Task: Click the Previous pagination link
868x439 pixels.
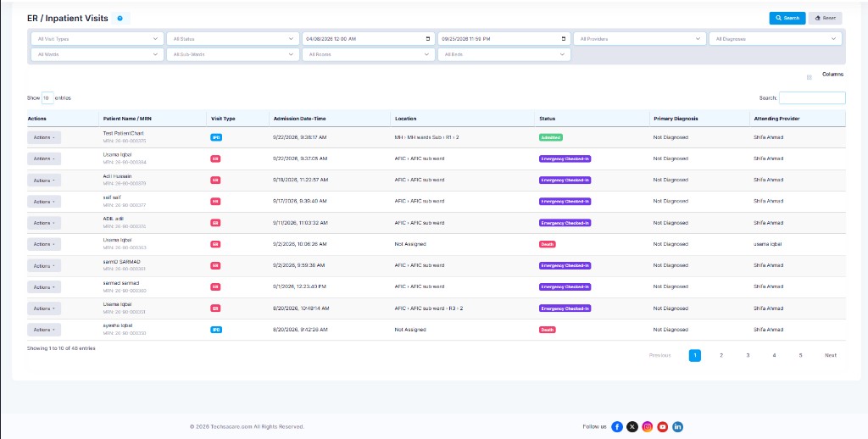Action: pos(659,355)
